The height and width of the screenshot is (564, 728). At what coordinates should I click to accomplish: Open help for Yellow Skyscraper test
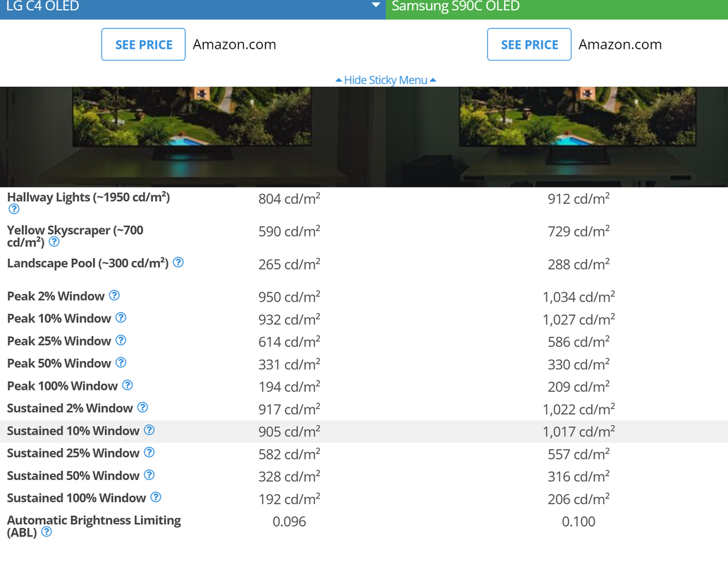click(x=54, y=242)
